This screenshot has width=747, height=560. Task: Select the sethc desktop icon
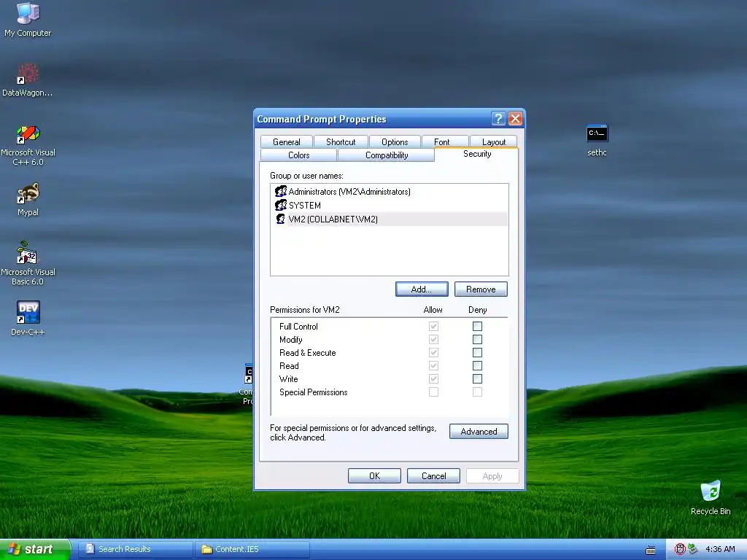click(x=597, y=141)
